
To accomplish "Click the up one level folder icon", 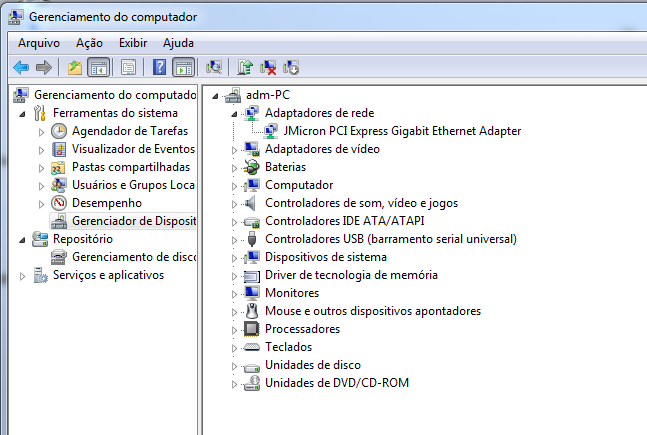I will pyautogui.click(x=75, y=67).
